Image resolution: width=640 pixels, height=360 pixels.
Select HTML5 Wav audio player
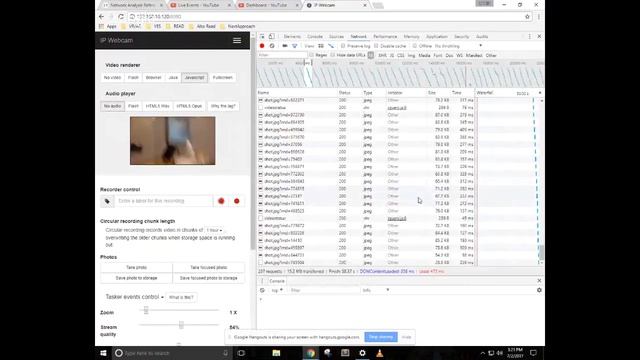pyautogui.click(x=157, y=106)
